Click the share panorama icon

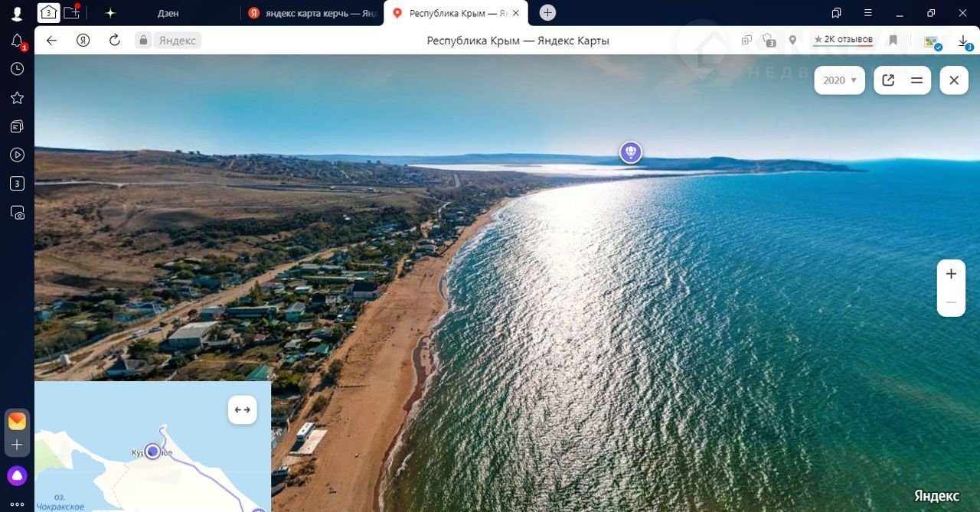tap(888, 80)
